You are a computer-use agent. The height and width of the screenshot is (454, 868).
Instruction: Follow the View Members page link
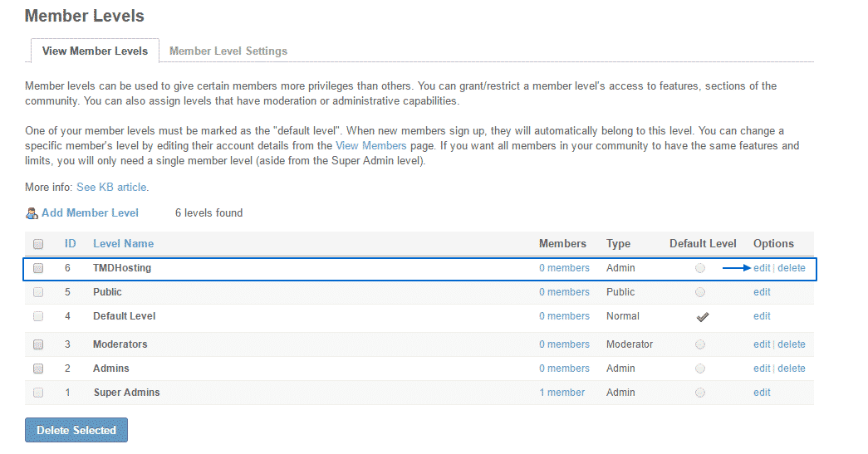[x=370, y=146]
